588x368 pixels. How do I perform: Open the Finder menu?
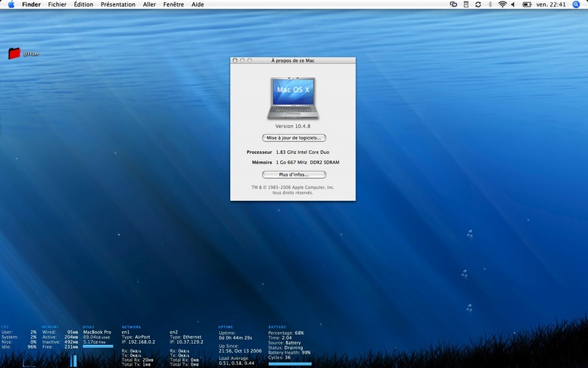pyautogui.click(x=31, y=4)
